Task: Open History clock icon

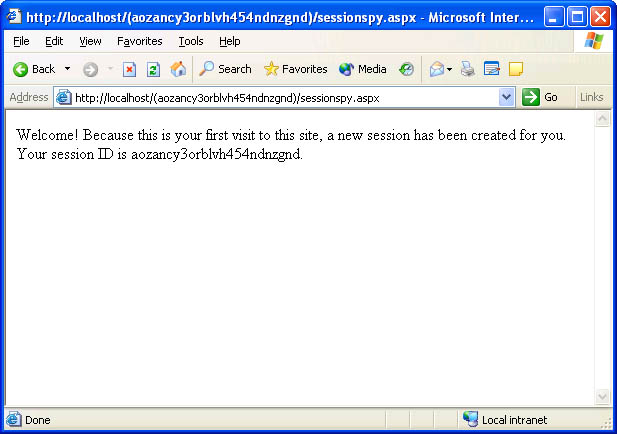Action: tap(406, 69)
